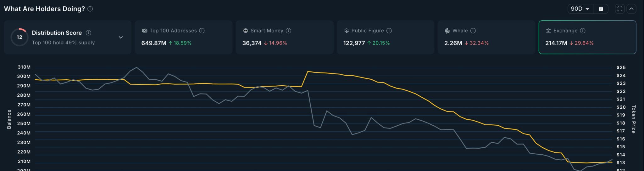Click the Exchange bank building icon
Screen dimensions: 644x171
[548, 31]
